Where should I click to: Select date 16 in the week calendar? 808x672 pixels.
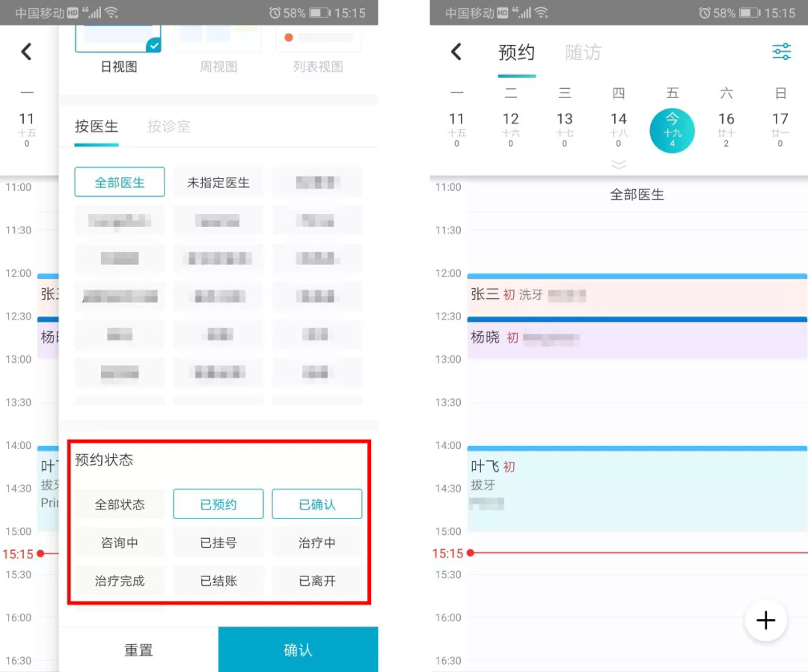pyautogui.click(x=726, y=129)
